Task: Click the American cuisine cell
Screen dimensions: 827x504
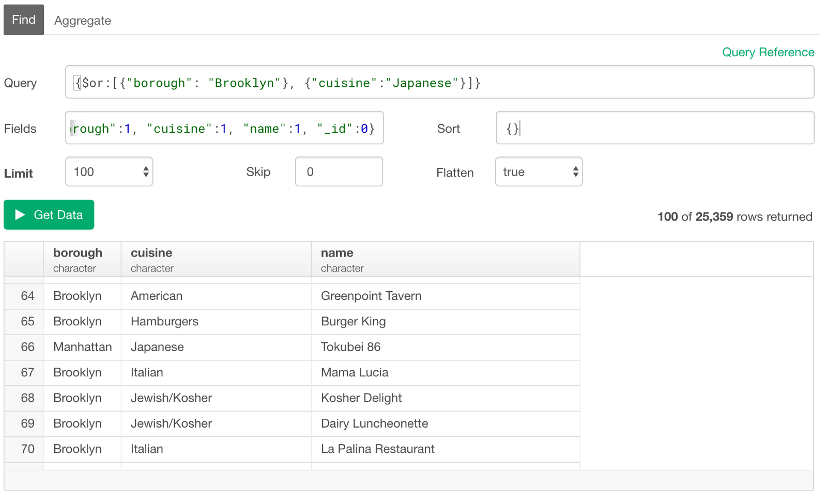Action: pyautogui.click(x=216, y=296)
